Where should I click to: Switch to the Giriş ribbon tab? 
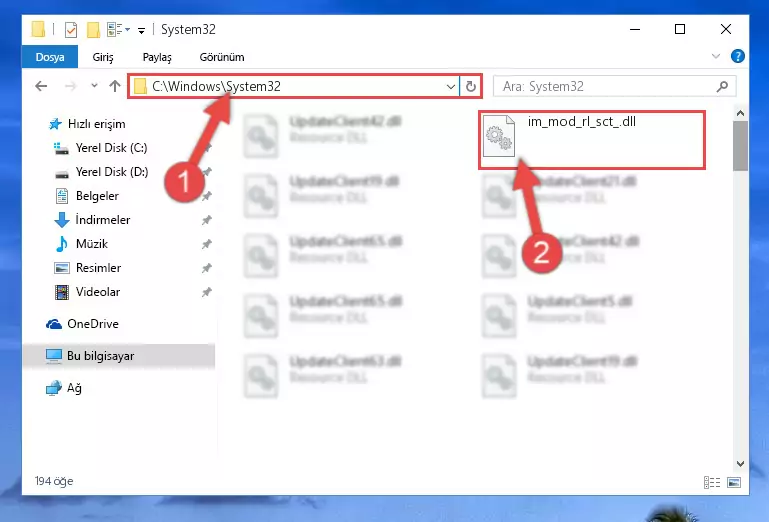point(103,57)
